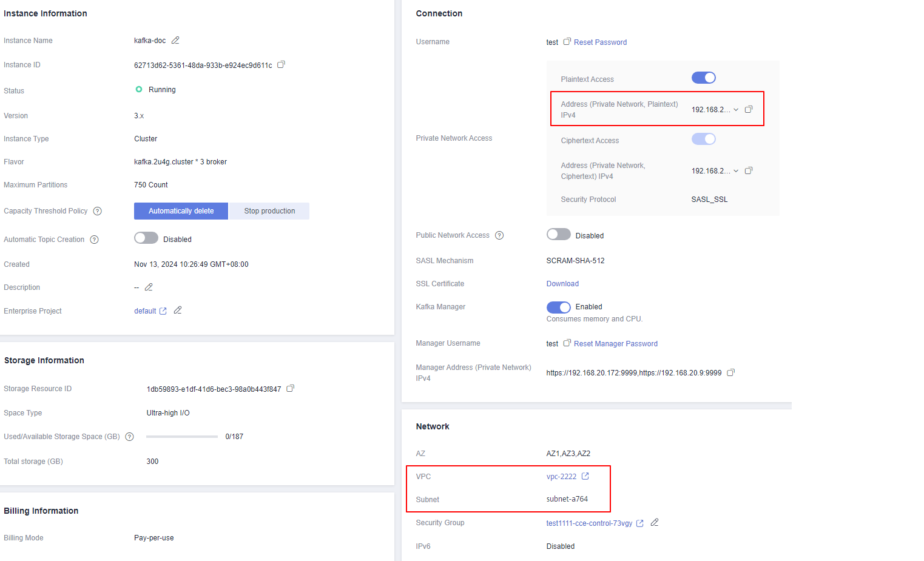
Task: Turn off the Kafka Manager switch
Action: 559,307
